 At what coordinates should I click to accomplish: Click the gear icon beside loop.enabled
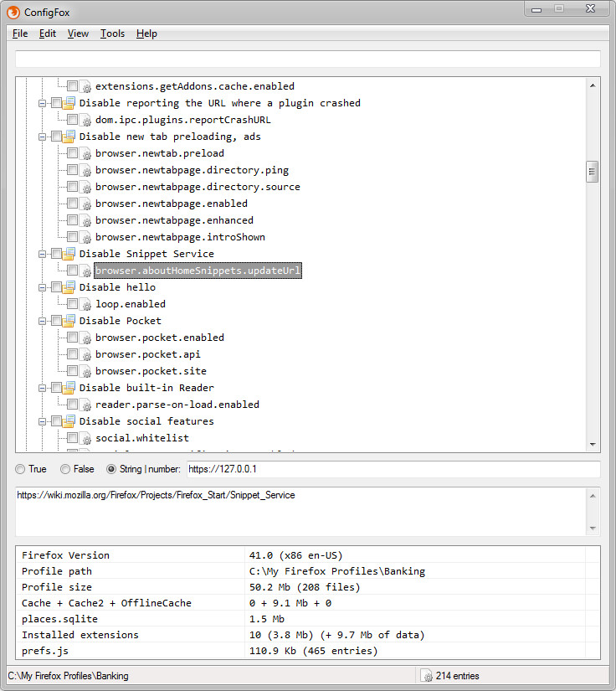86,305
